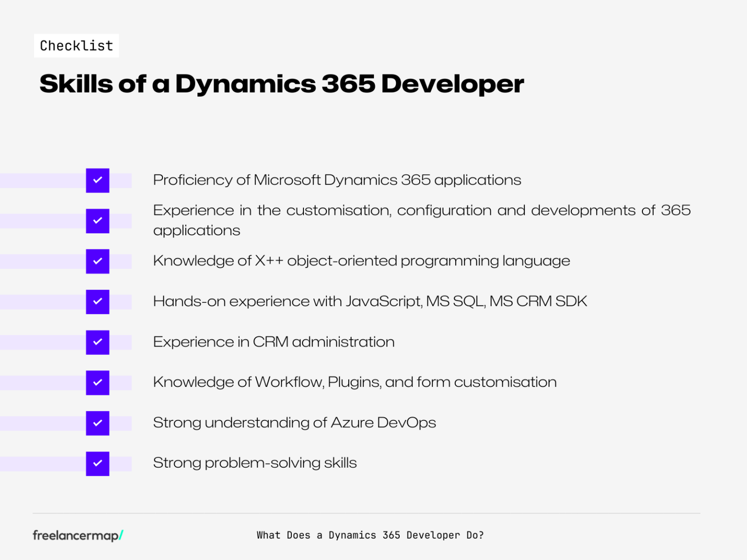Select the X++ object-oriented programming text line
Screen dimensions: 747x560
[x=361, y=261]
